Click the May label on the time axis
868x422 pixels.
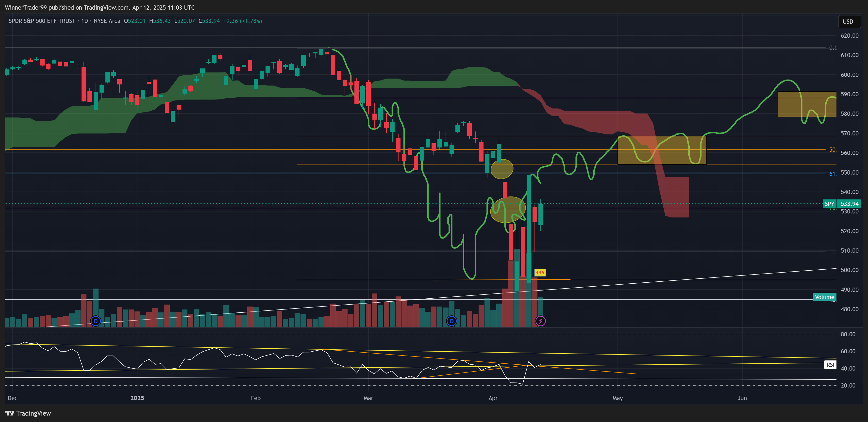[618, 398]
